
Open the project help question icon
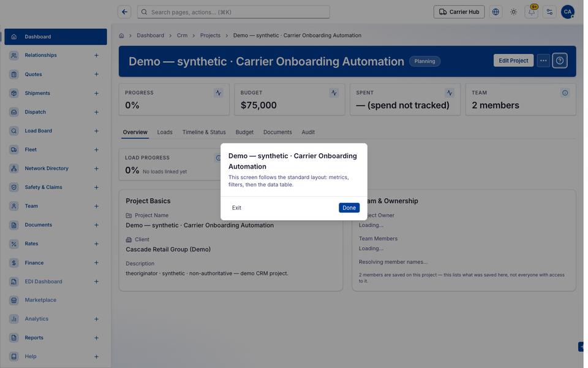559,61
